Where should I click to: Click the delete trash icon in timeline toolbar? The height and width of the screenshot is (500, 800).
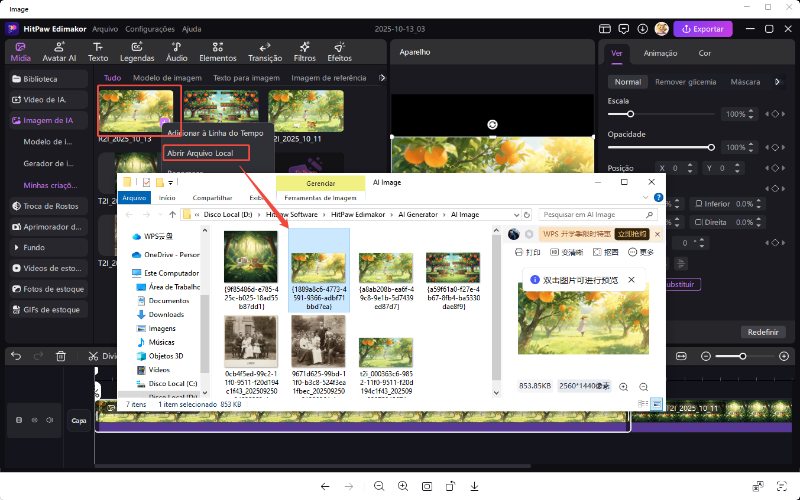(60, 356)
